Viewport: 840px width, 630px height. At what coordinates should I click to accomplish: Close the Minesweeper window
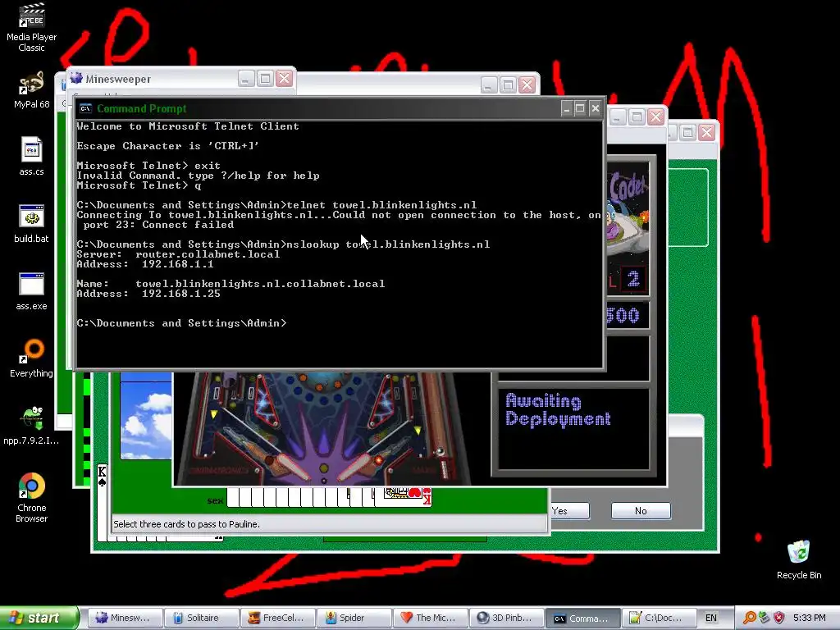pyautogui.click(x=284, y=79)
